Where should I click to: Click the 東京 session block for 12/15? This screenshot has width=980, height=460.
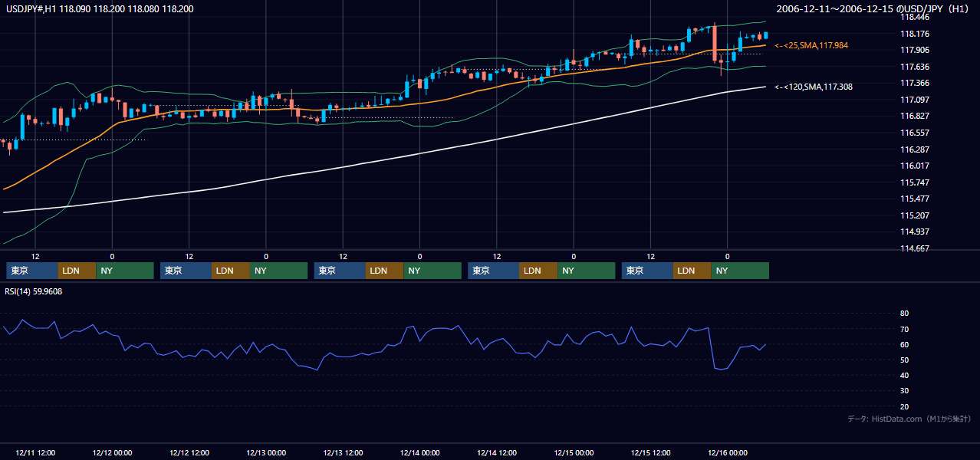pyautogui.click(x=648, y=271)
